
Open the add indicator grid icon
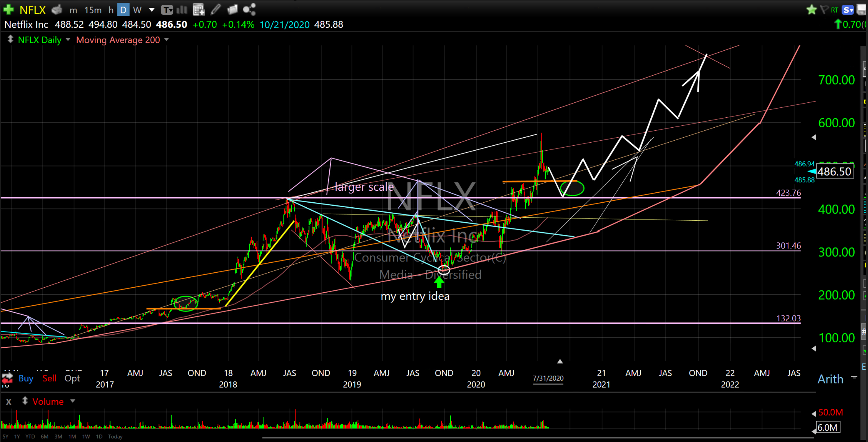pos(198,9)
